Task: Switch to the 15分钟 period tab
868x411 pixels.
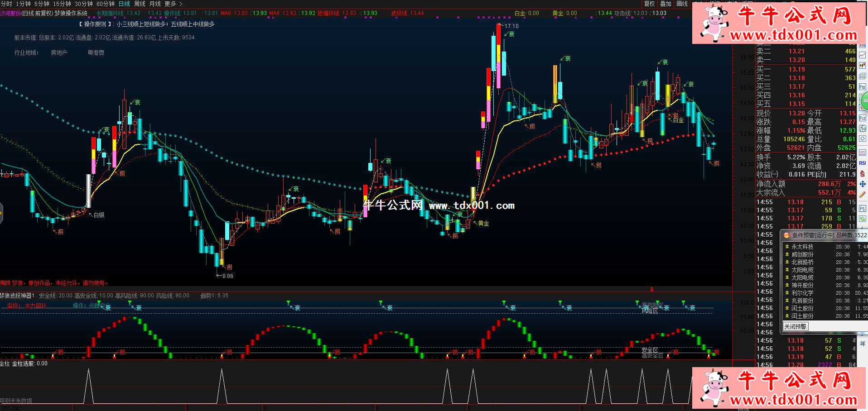Action: point(62,4)
